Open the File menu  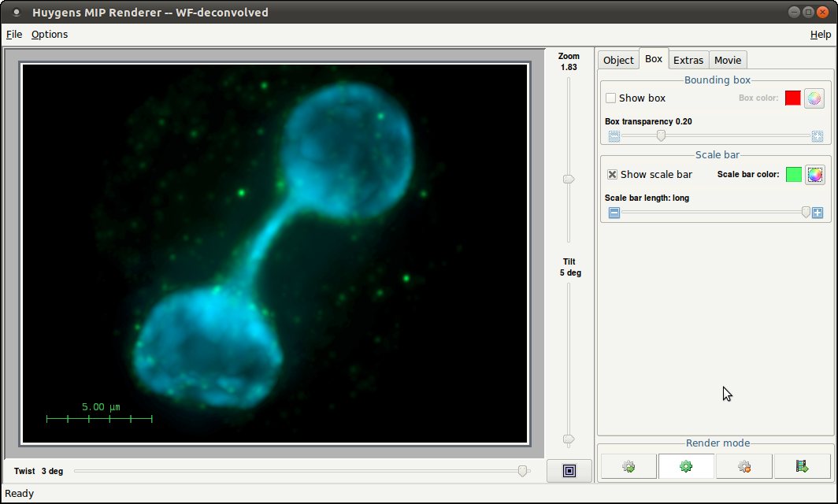coord(14,35)
